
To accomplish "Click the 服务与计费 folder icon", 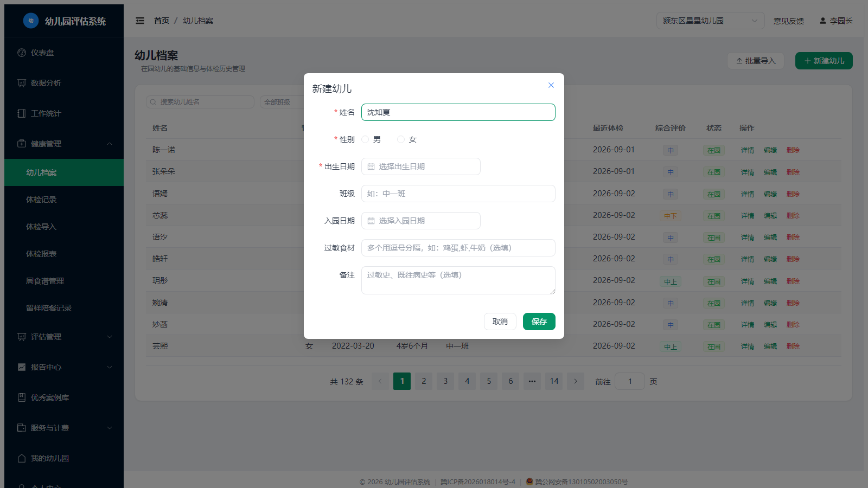I will [x=22, y=428].
